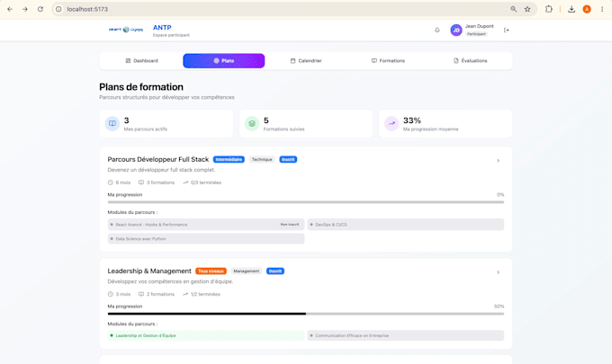Switch to the Évaluations tab
This screenshot has height=364, width=612.
(470, 61)
